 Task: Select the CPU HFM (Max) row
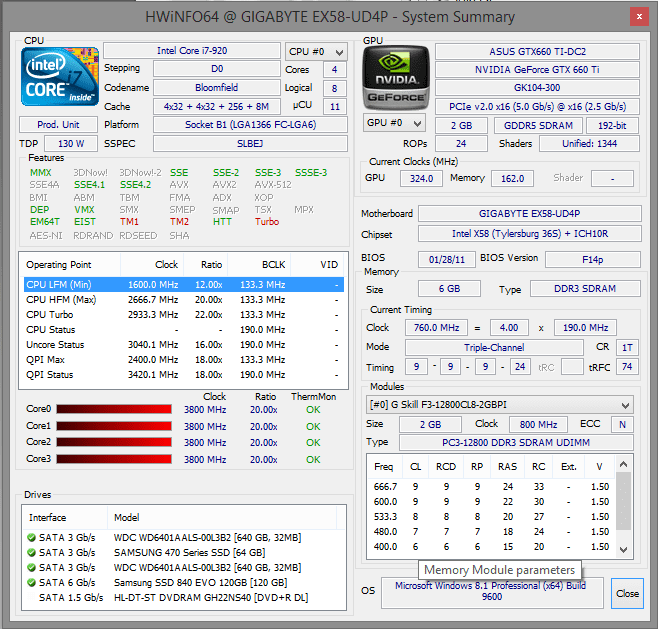[x=183, y=300]
